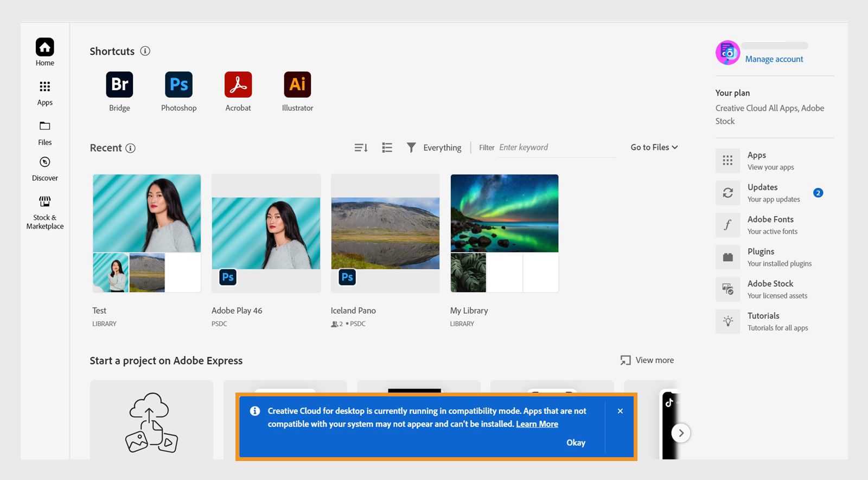Click the 'My Library' name label

(x=469, y=311)
